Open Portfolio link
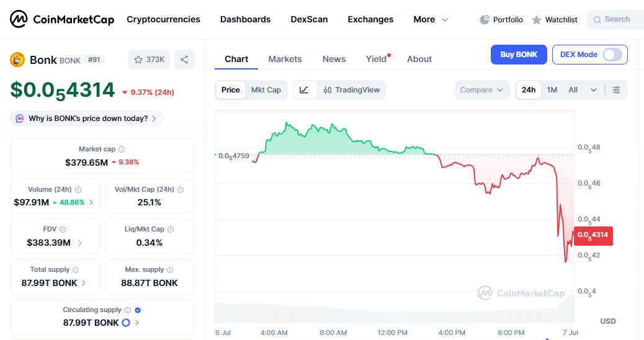This screenshot has width=644, height=340. [x=508, y=20]
